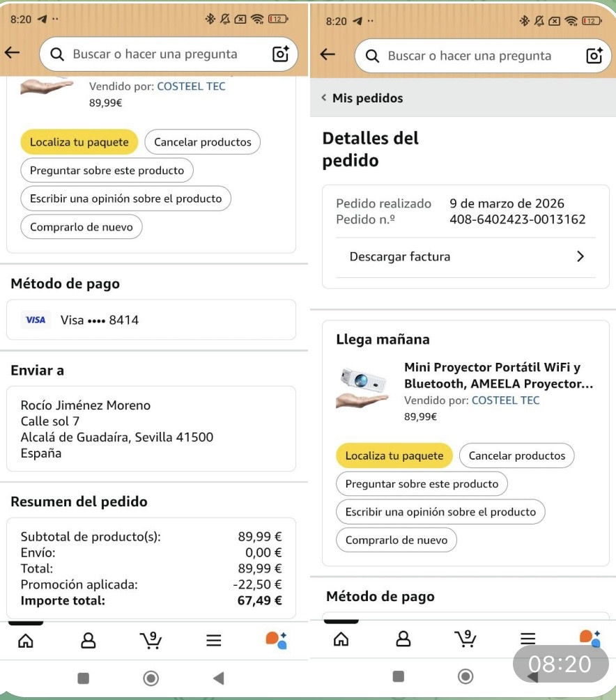Screen dimensions: 616x700
Task: Tap the back arrow on the left screen
Action: tap(13, 53)
